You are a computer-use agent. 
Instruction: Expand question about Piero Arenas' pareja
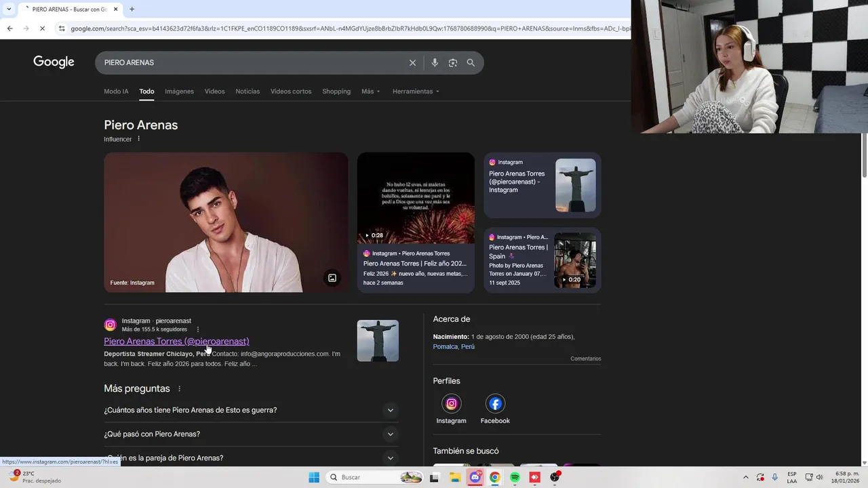pyautogui.click(x=251, y=457)
